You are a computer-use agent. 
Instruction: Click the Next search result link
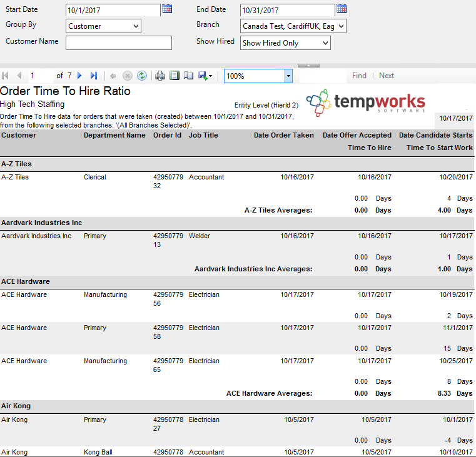point(387,76)
